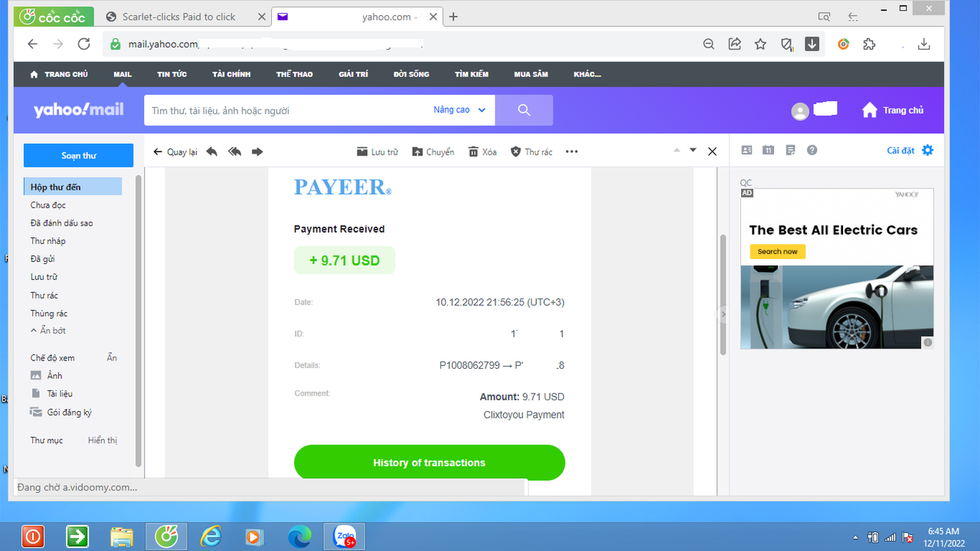Switch to Scarlet-clicks Paid to click tab
The image size is (980, 551).
(x=179, y=17)
